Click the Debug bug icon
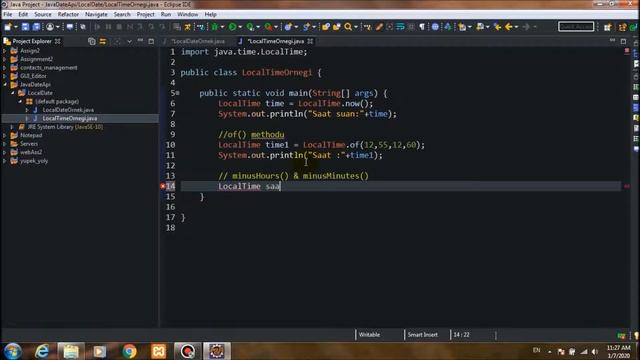Screen dimensions: 640x360 [x=214, y=27]
